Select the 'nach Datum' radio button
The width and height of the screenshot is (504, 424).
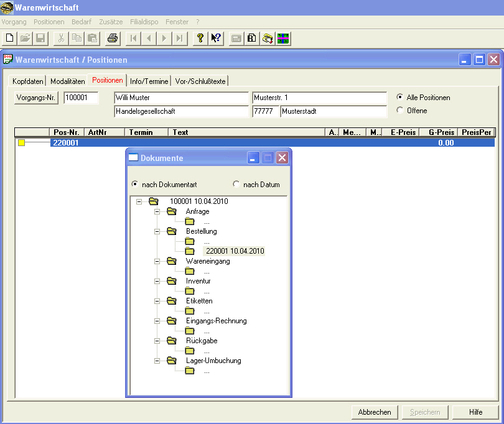click(x=236, y=184)
